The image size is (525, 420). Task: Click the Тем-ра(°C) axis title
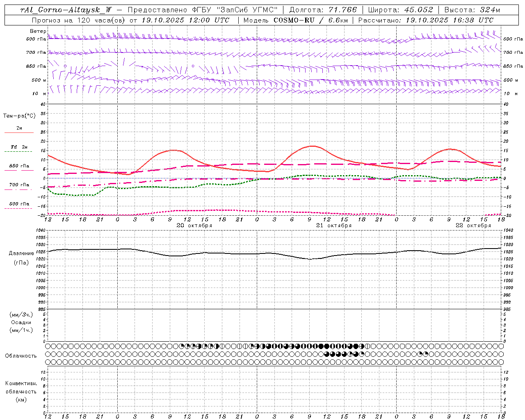click(x=19, y=116)
